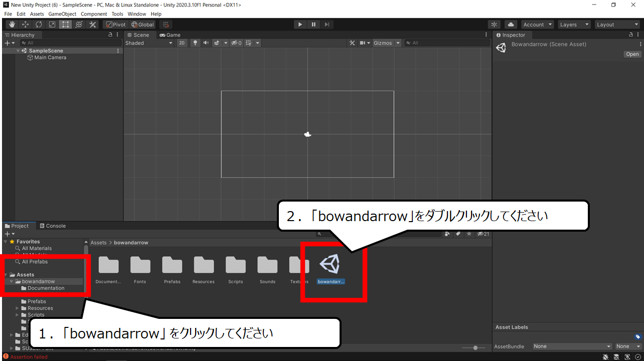Toggle 2D scene view mode
This screenshot has height=361, width=644.
(x=182, y=43)
